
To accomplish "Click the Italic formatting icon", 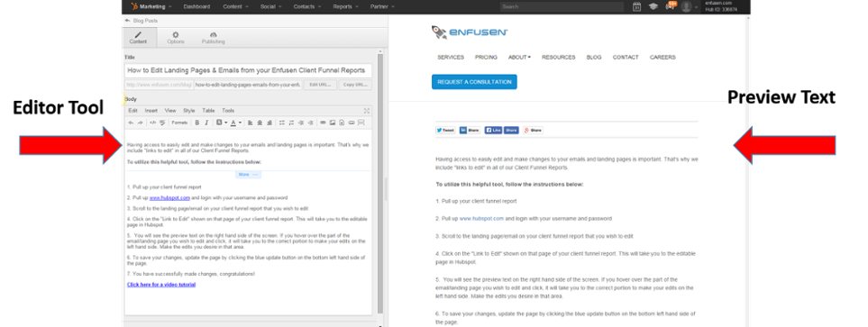I will (x=206, y=123).
